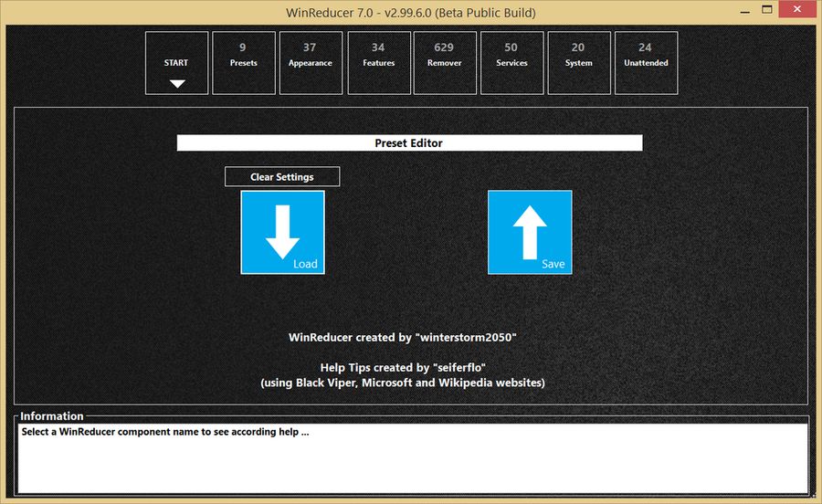Open the Unattended tab
822x504 pixels.
[x=647, y=63]
